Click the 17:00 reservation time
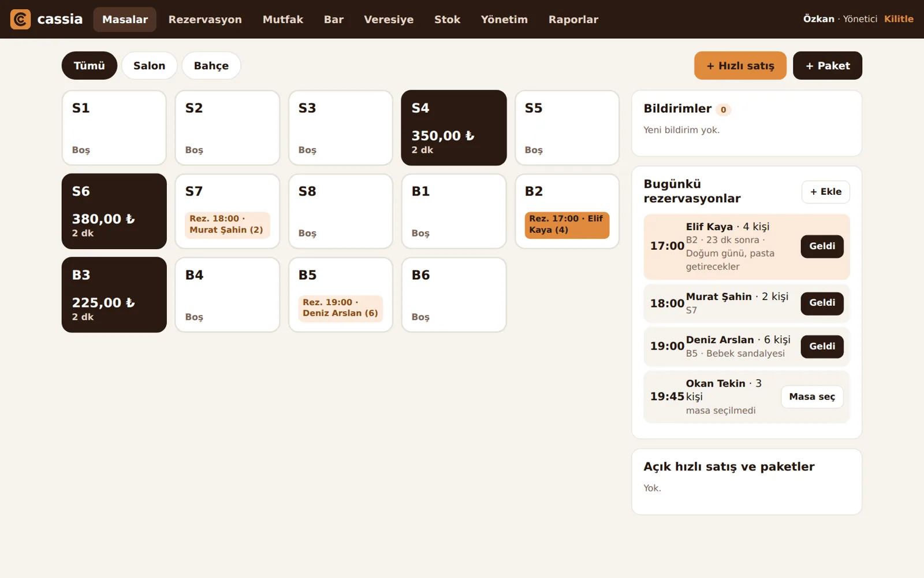 667,246
